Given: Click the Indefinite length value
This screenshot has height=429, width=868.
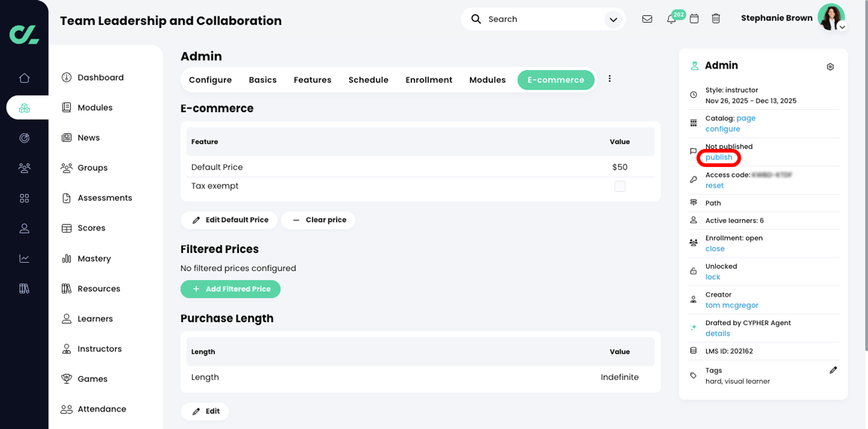Looking at the screenshot, I should coord(619,377).
